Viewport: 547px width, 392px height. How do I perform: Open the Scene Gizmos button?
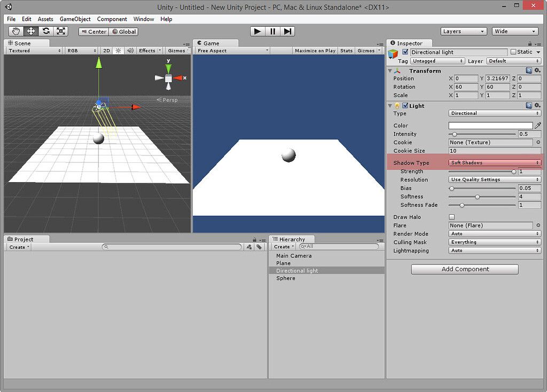[x=177, y=51]
